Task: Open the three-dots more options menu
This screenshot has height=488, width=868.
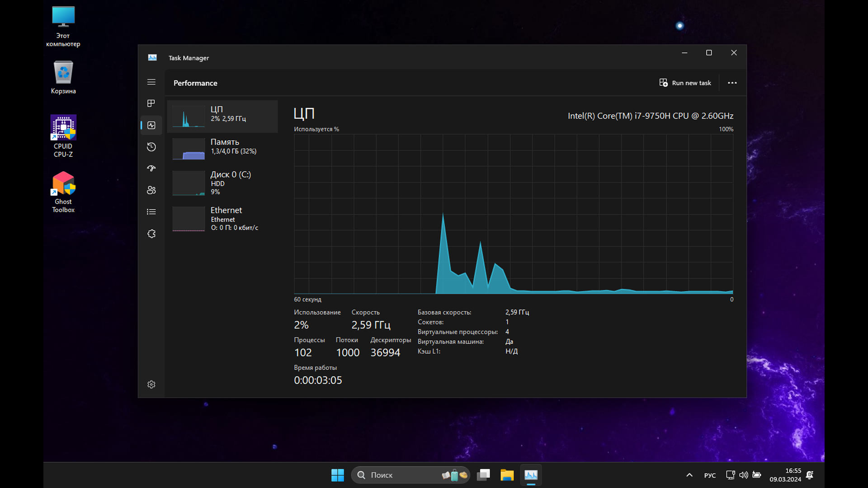Action: pyautogui.click(x=732, y=83)
